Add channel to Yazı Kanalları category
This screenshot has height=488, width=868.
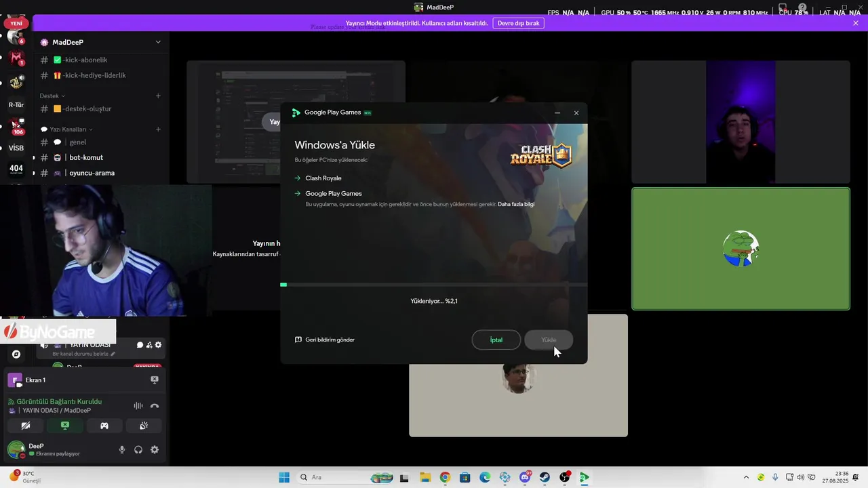(158, 129)
